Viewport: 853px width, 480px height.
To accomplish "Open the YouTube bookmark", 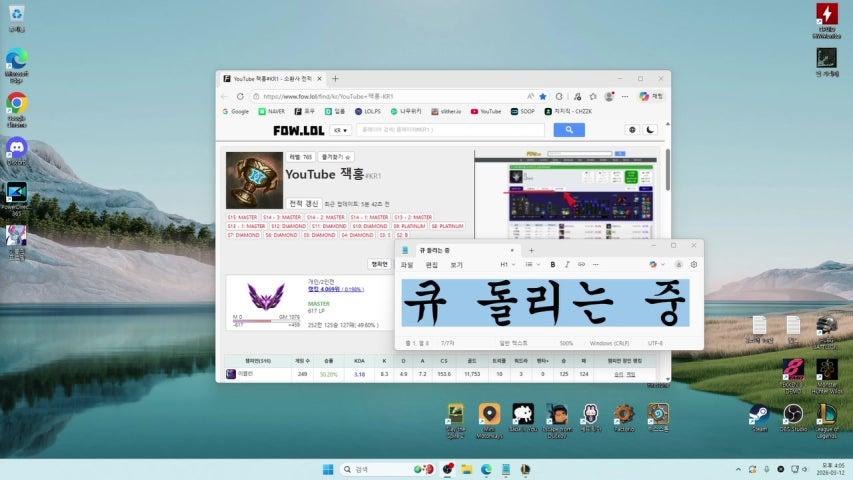I will 486,112.
